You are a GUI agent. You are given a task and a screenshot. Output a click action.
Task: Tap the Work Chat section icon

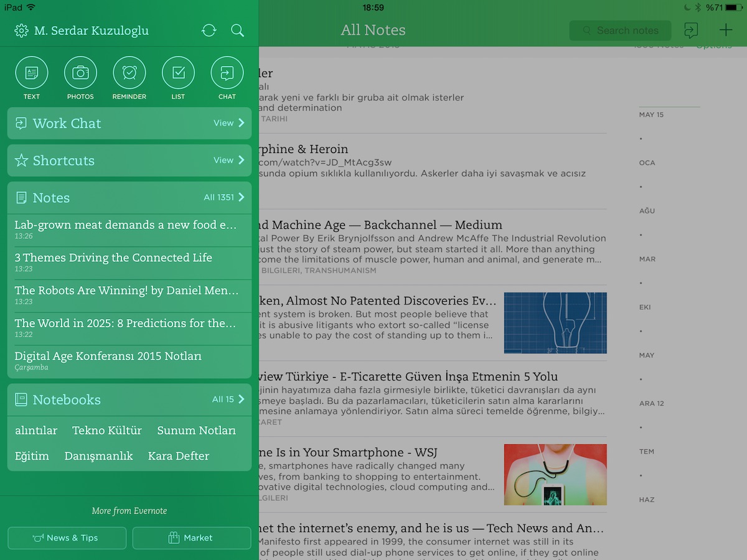tap(21, 123)
